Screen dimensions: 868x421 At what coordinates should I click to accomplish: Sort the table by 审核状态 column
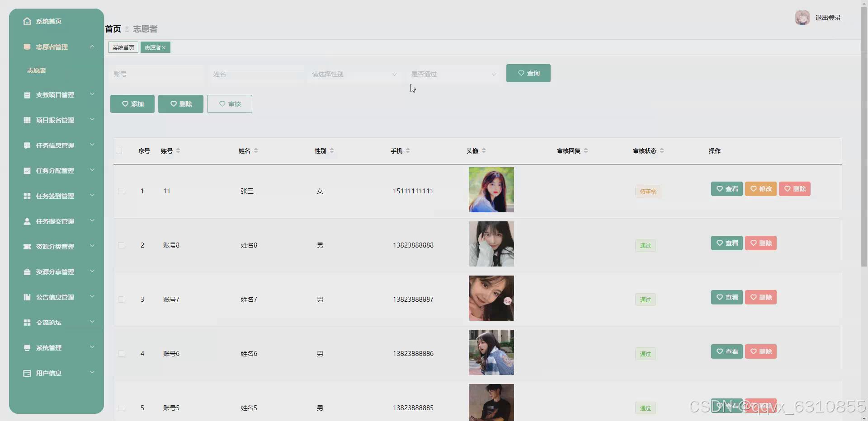coord(662,151)
